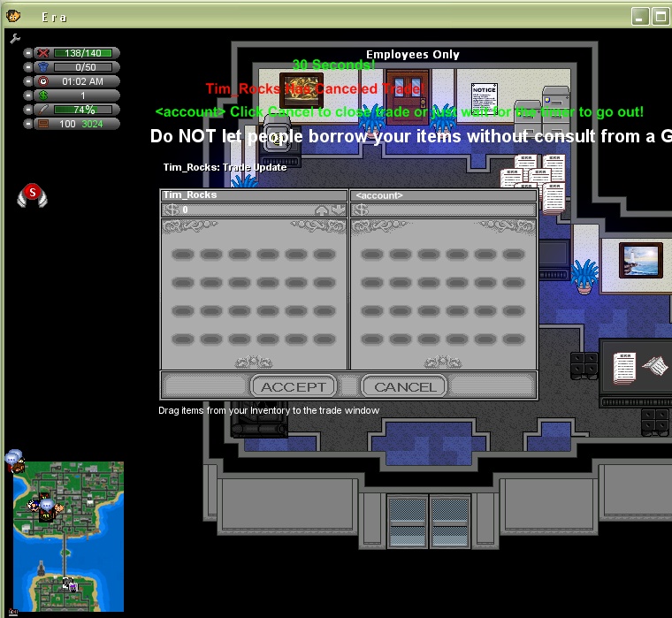The image size is (672, 618).
Task: Click the player cluster on minimap
Action: coord(46,507)
